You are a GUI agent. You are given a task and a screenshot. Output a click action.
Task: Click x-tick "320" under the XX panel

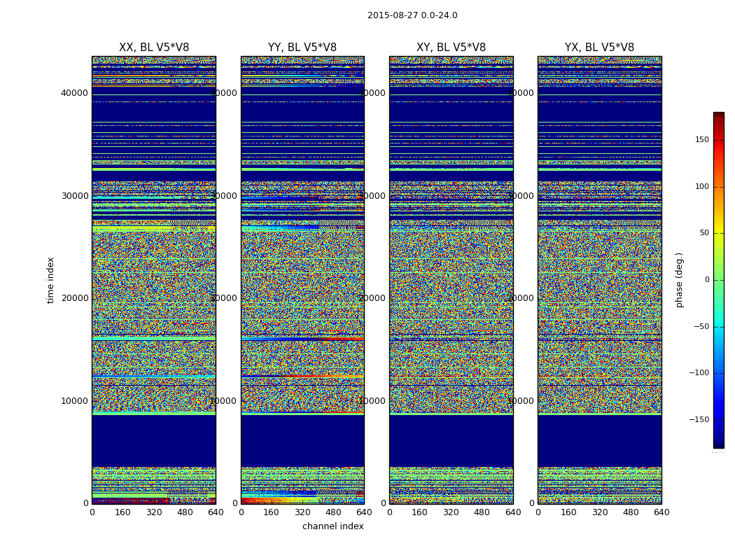coord(154,512)
